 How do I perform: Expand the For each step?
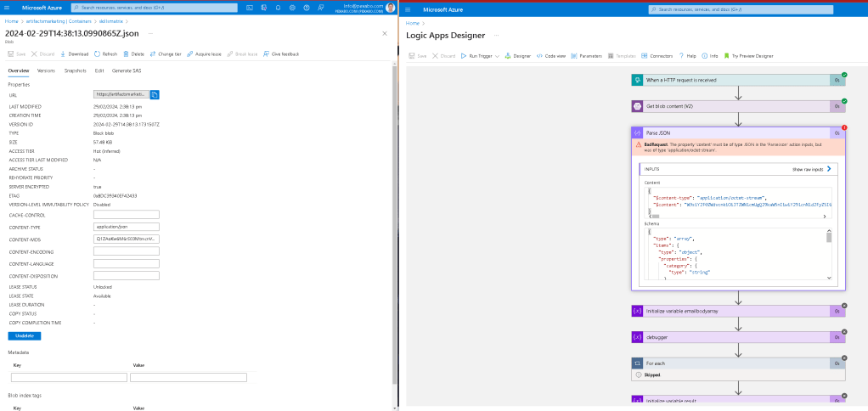[738, 363]
